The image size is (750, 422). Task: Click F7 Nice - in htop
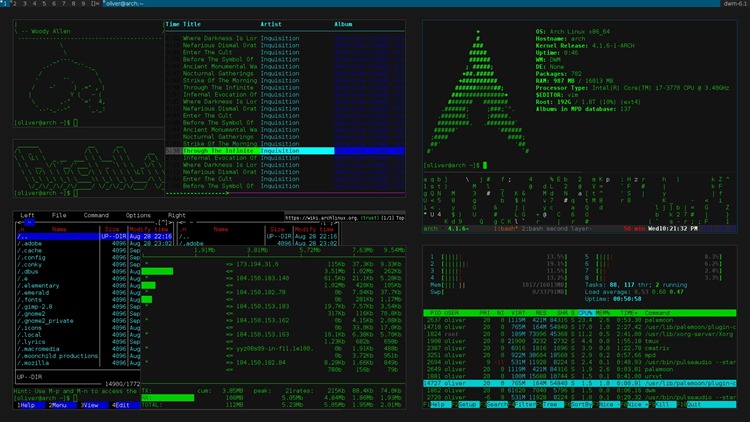click(x=609, y=404)
